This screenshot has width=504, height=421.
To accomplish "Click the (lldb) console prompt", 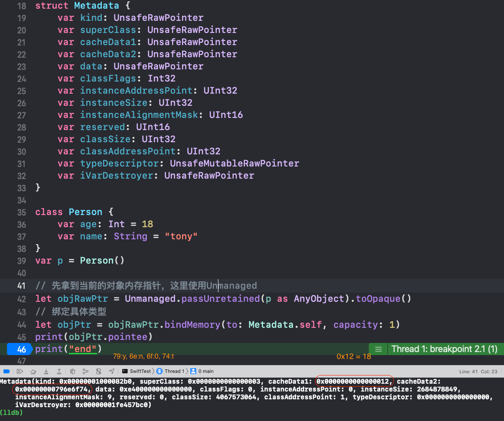I will pyautogui.click(x=11, y=412).
